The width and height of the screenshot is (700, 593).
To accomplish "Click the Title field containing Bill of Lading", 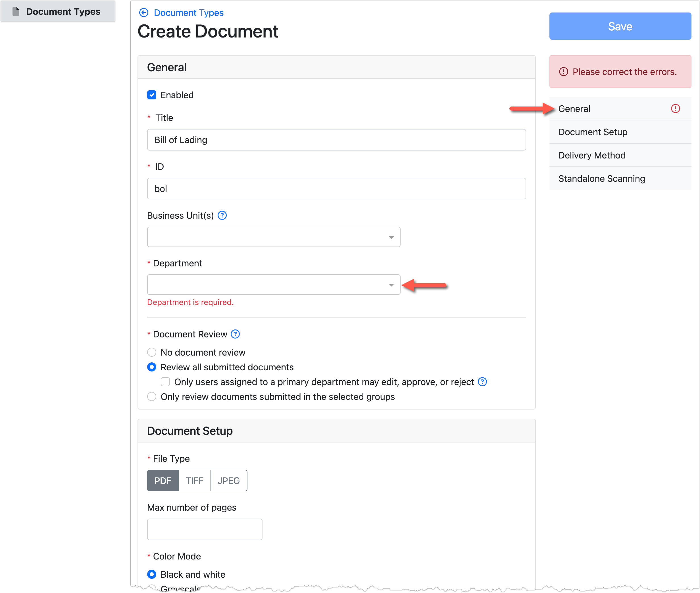I will point(336,140).
